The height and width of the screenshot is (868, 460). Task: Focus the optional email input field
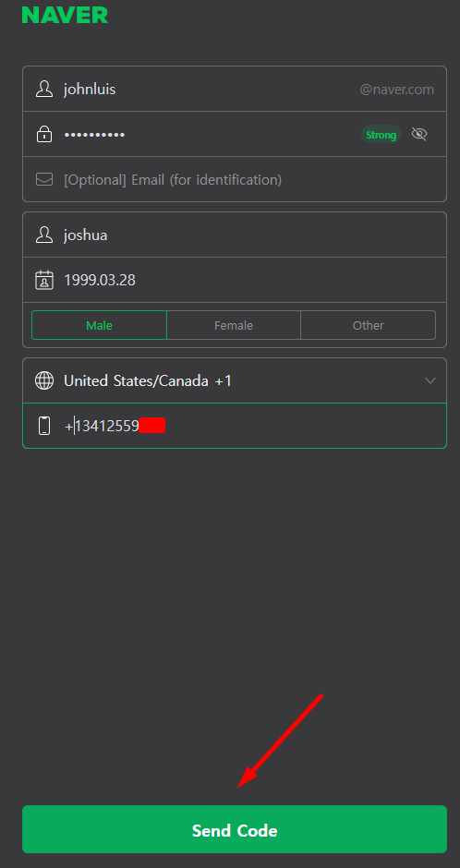[234, 179]
